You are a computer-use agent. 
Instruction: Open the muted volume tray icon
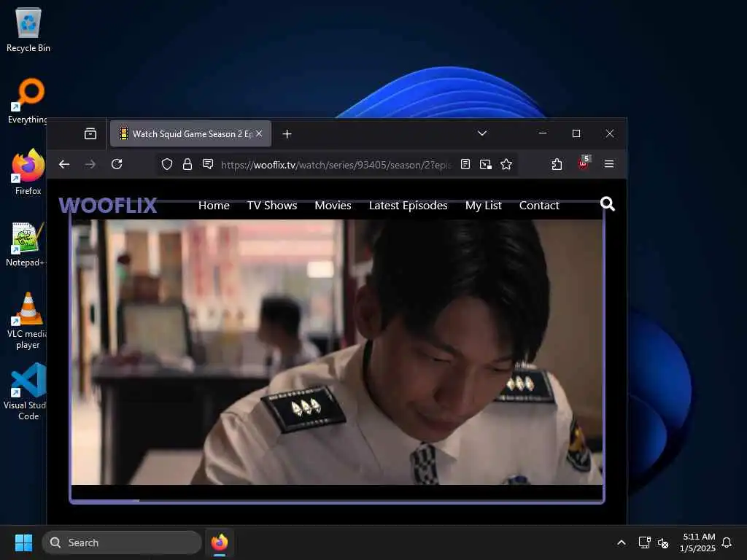pyautogui.click(x=663, y=542)
